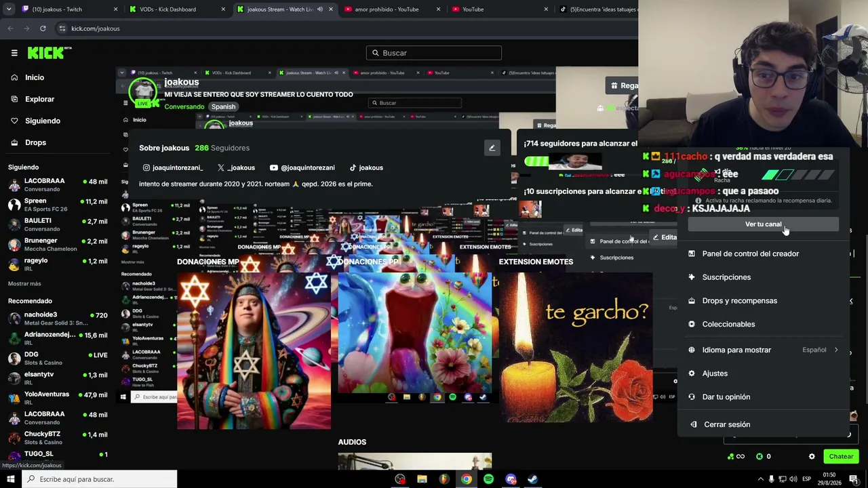Screen dimensions: 868x488
Task: Open the Kick hamburger sidebar menu
Action: click(14, 53)
